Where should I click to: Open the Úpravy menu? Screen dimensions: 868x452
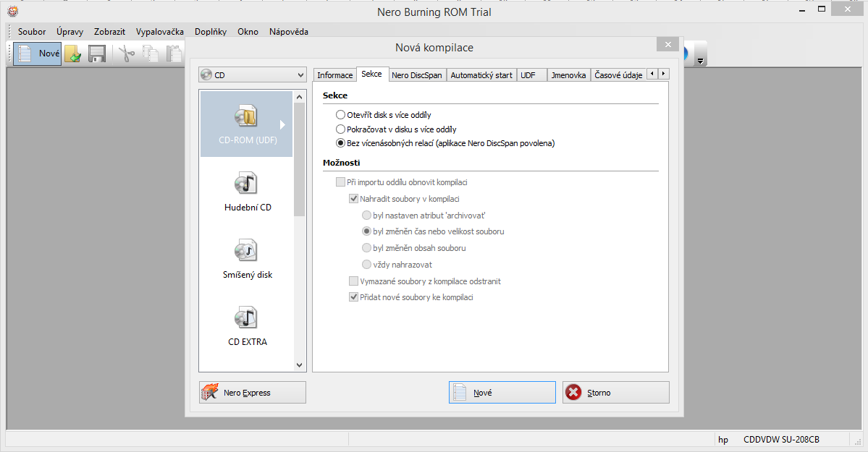(x=69, y=32)
